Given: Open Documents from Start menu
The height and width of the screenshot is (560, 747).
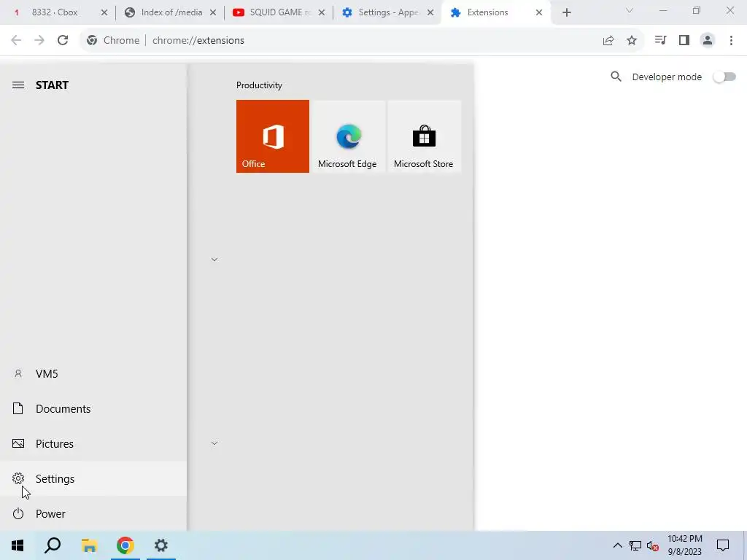Looking at the screenshot, I should pyautogui.click(x=93, y=408).
